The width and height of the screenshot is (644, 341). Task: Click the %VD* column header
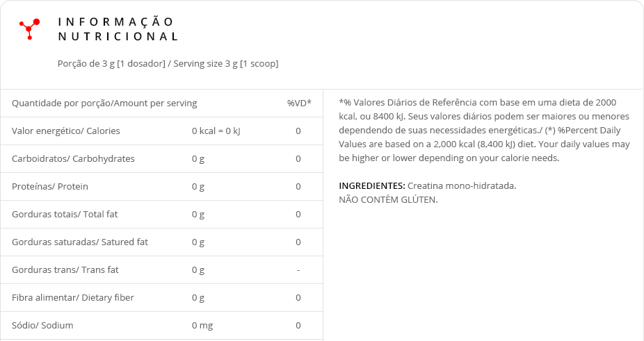pyautogui.click(x=299, y=103)
